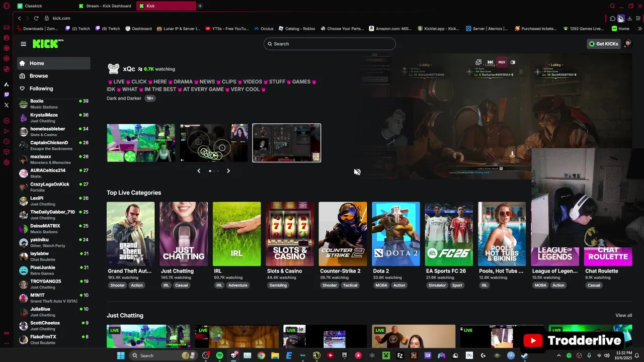Open Kicklet.app bookmark
644x362 pixels.
coord(439,29)
